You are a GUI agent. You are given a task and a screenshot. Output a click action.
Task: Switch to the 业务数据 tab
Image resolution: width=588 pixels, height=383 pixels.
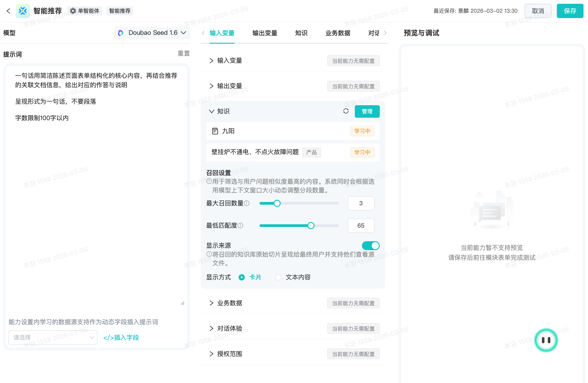tap(337, 33)
